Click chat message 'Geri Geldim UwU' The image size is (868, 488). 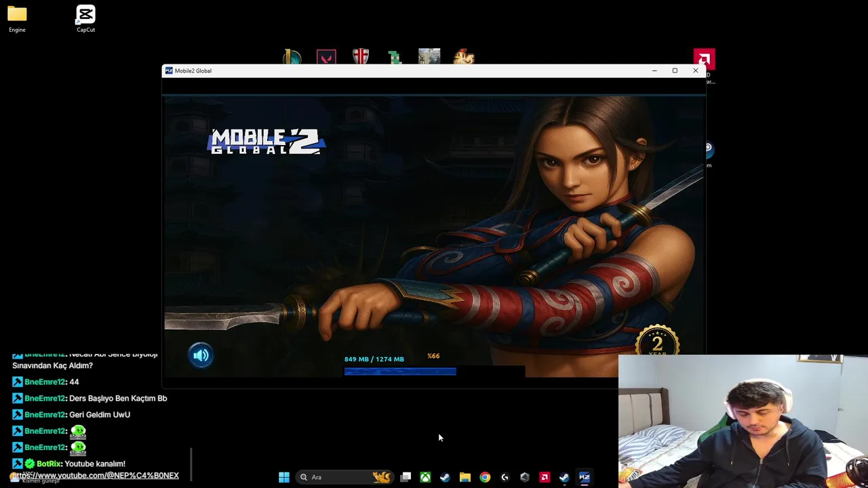(100, 415)
